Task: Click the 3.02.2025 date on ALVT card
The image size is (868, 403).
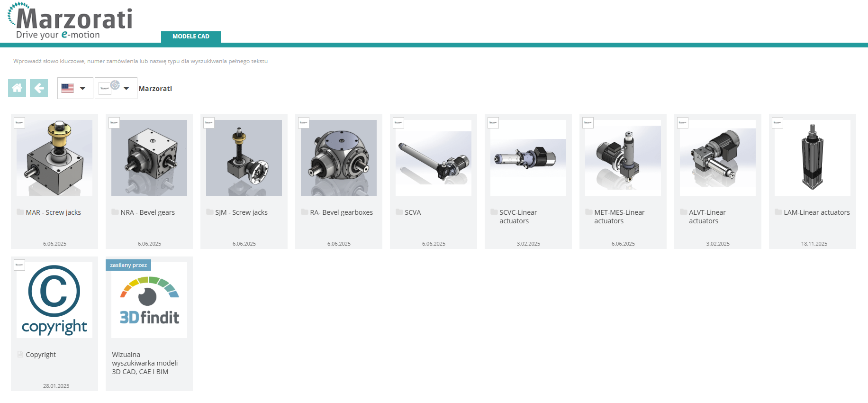Action: (x=718, y=244)
